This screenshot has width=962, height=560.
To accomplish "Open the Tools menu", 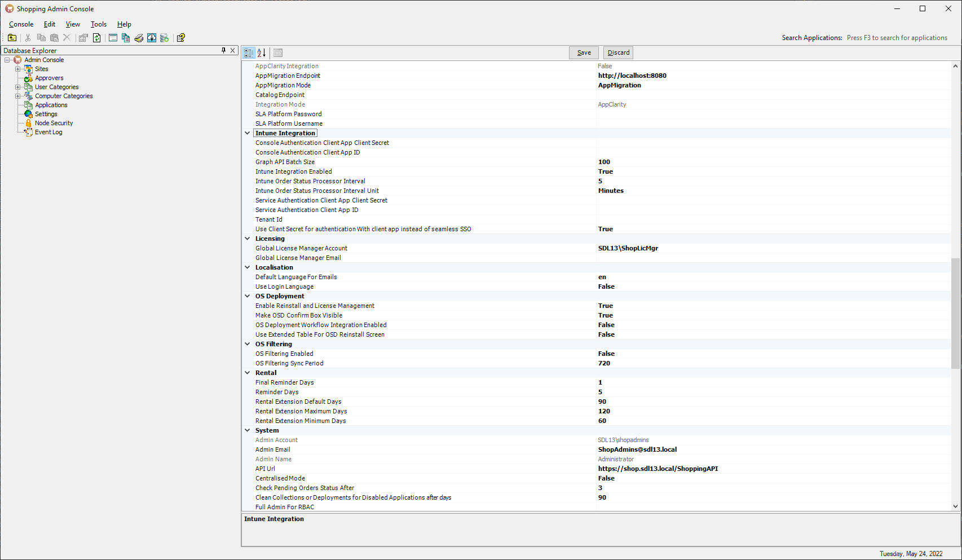I will (x=98, y=24).
